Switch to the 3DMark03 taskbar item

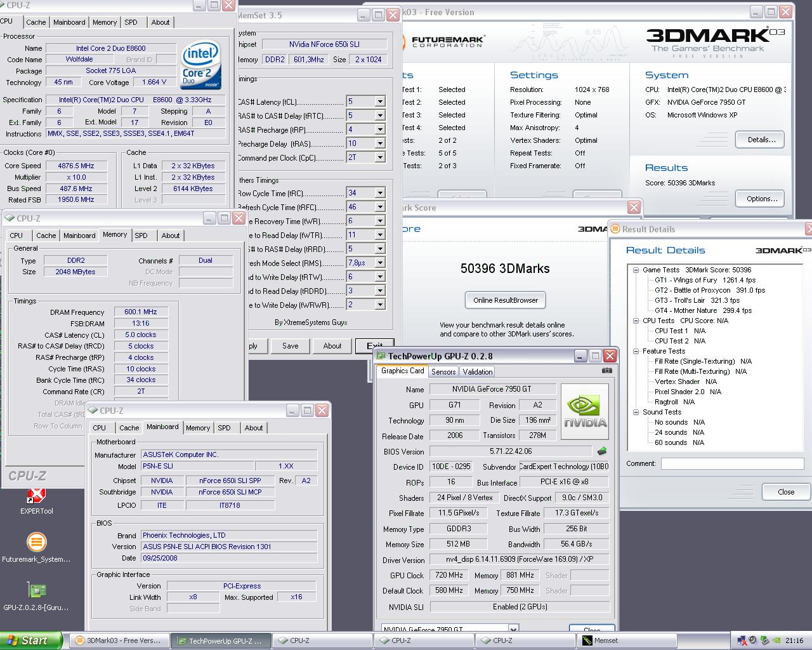[x=118, y=640]
